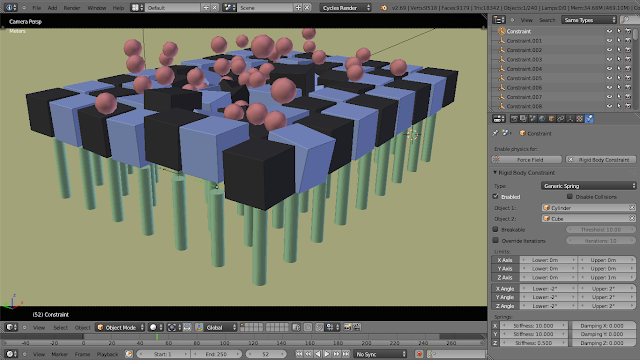This screenshot has height=360, width=640.
Task: Open the Global orientation dropdown
Action: [221, 327]
